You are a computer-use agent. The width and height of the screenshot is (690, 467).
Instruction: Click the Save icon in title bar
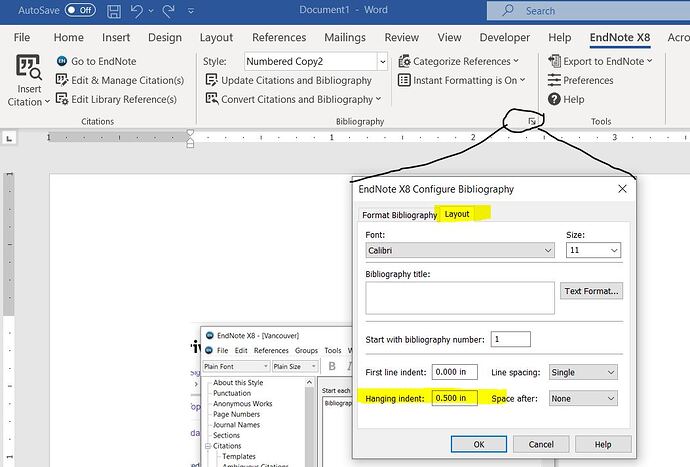[114, 11]
